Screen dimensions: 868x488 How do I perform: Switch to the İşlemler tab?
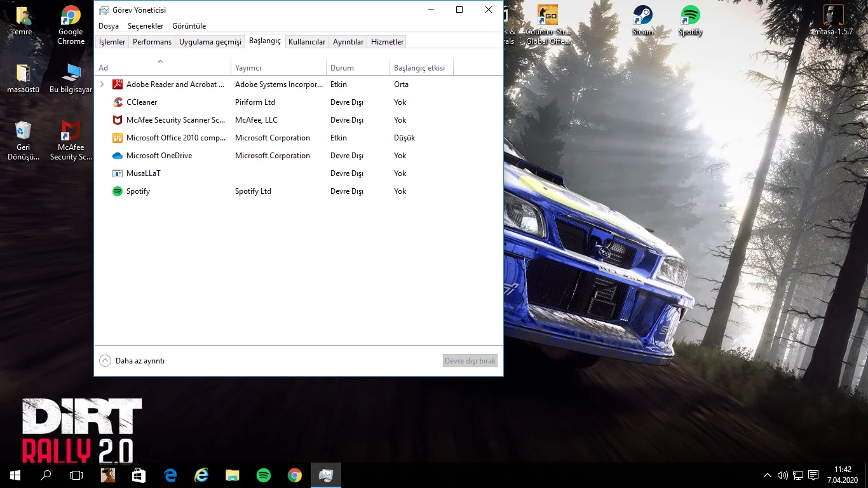[x=112, y=42]
